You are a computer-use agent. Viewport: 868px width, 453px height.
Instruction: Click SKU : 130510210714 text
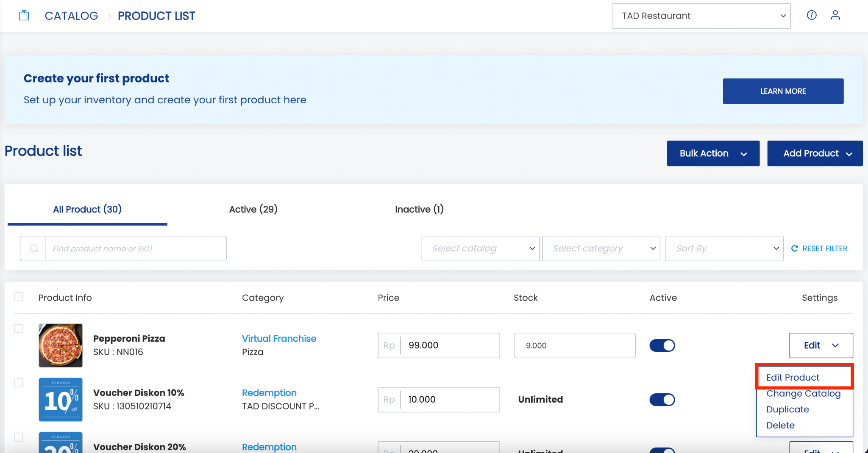pos(132,406)
